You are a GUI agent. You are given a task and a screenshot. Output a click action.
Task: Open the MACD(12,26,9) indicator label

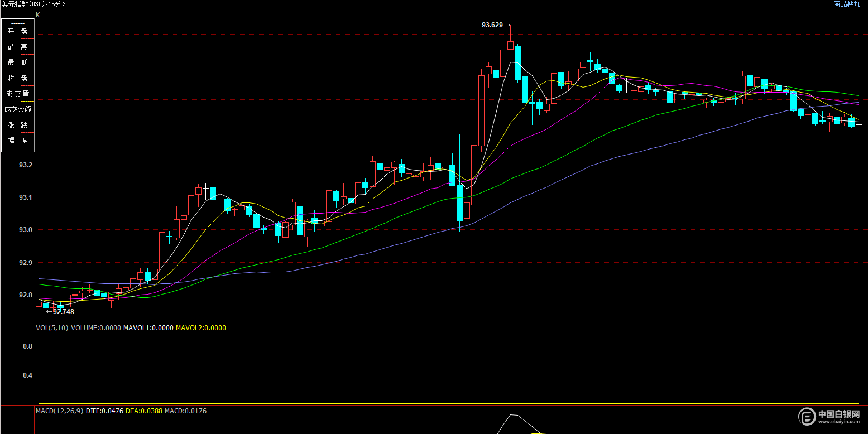(60, 411)
